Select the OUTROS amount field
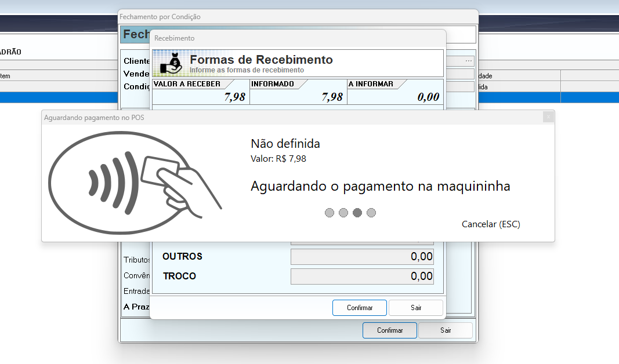 [x=362, y=257]
